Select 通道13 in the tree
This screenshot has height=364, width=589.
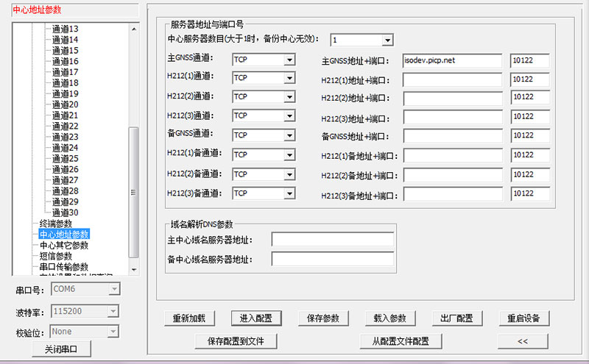(65, 29)
